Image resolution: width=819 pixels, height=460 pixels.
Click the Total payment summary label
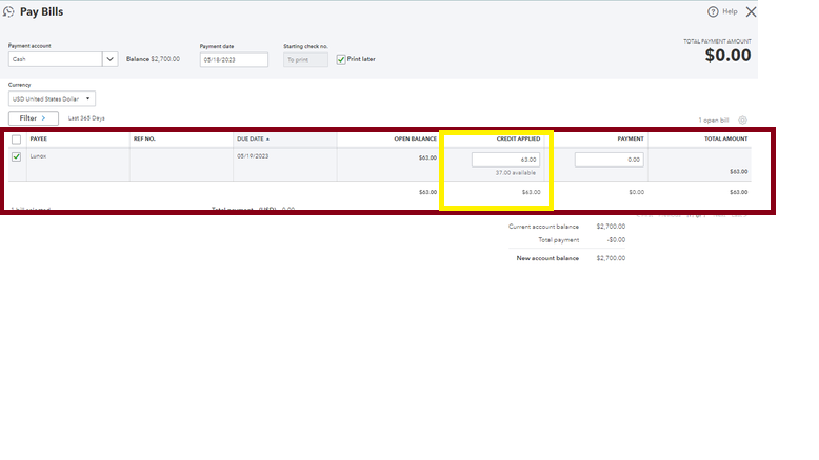click(x=559, y=240)
